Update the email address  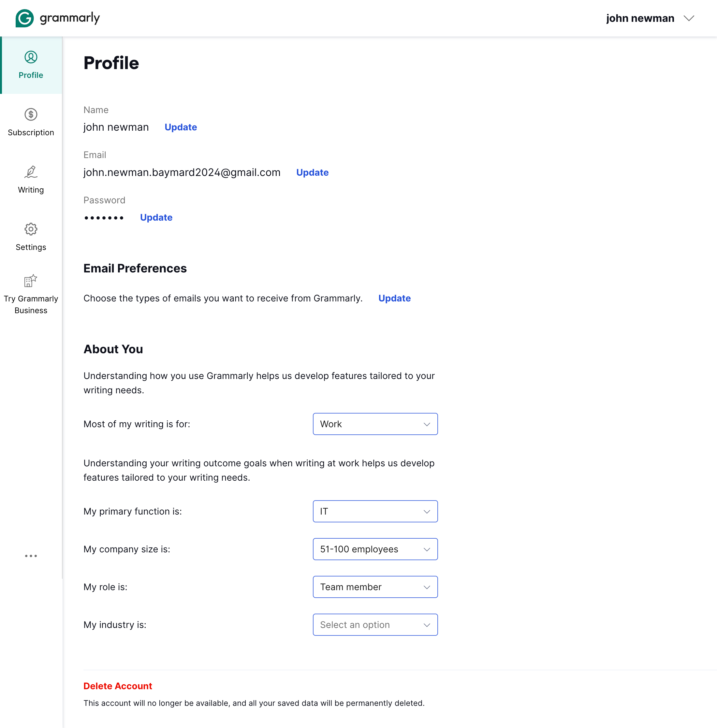(312, 172)
